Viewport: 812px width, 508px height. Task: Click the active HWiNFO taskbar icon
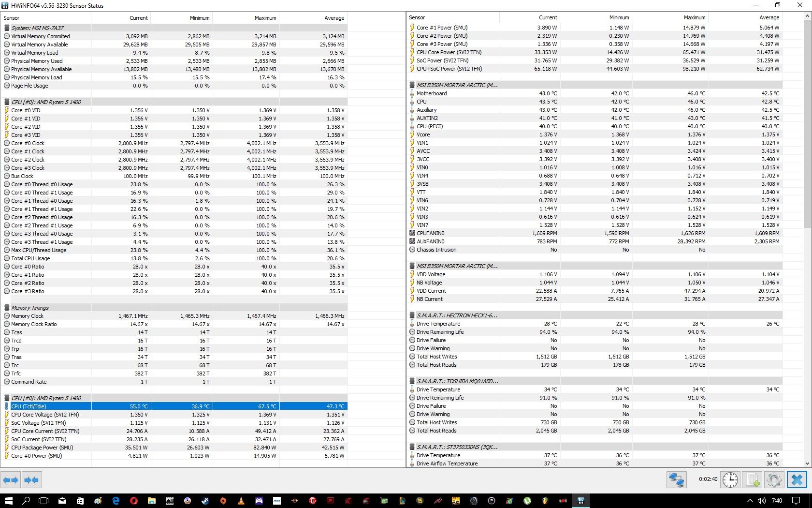click(581, 501)
